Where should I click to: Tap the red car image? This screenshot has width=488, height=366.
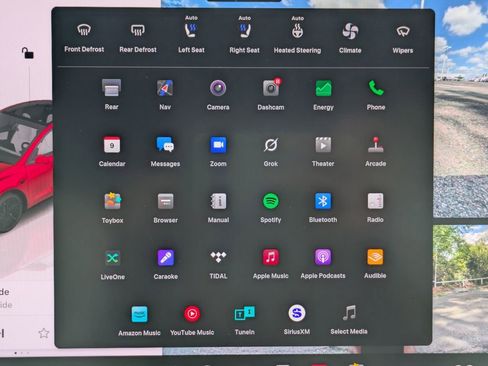pyautogui.click(x=26, y=166)
